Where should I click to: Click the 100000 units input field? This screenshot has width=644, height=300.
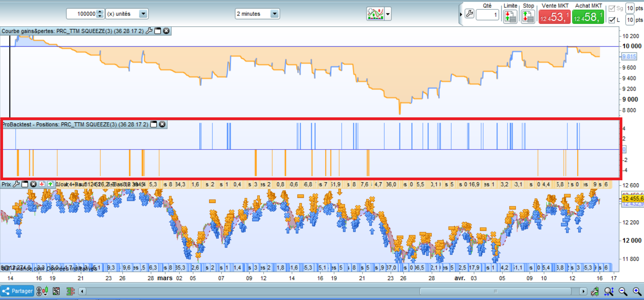click(x=81, y=14)
